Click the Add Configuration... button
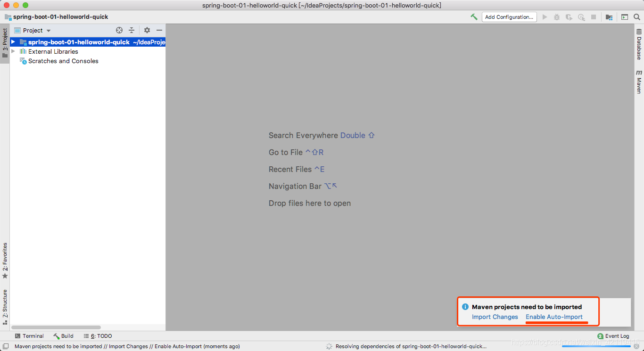 pos(509,17)
